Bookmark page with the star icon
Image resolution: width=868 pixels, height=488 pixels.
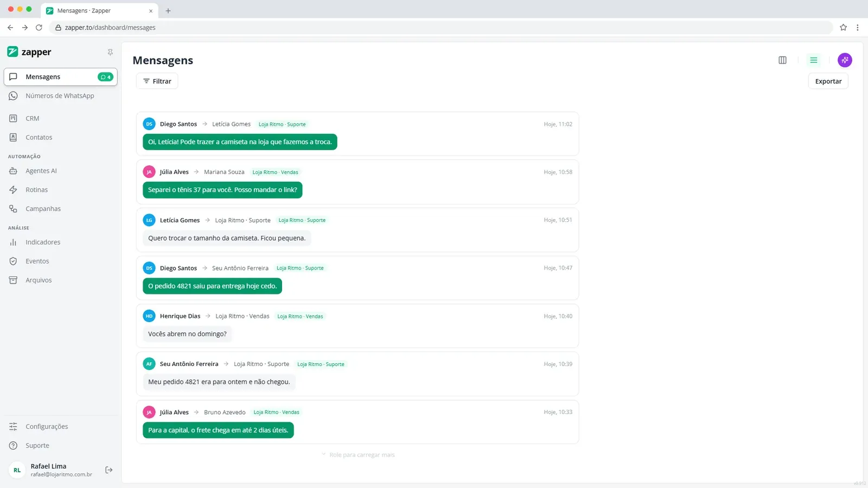[843, 28]
